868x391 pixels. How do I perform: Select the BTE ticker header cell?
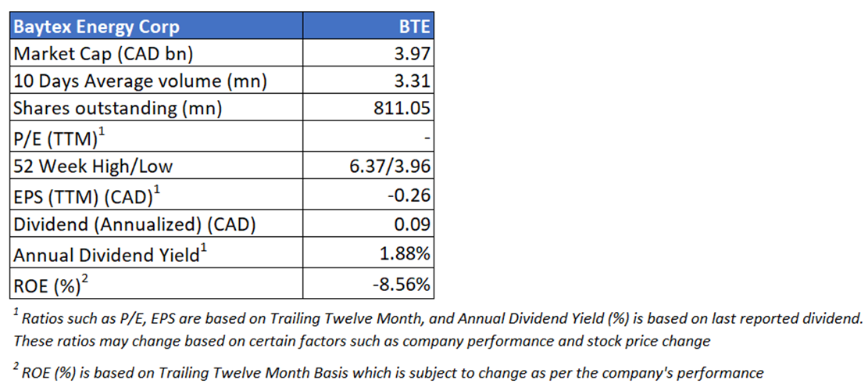tap(414, 27)
